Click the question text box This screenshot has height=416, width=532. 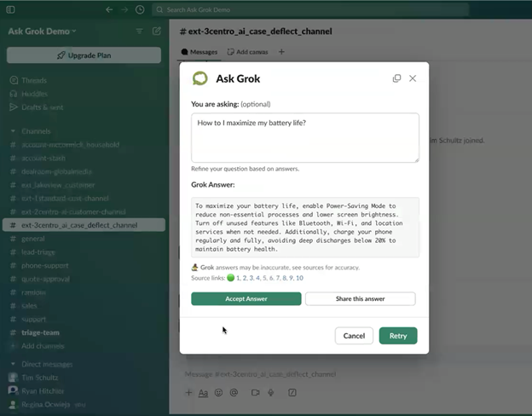(x=305, y=138)
